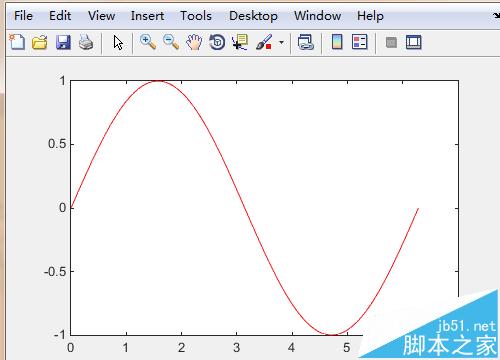
Task: Click the Link Plot icon
Action: (306, 42)
